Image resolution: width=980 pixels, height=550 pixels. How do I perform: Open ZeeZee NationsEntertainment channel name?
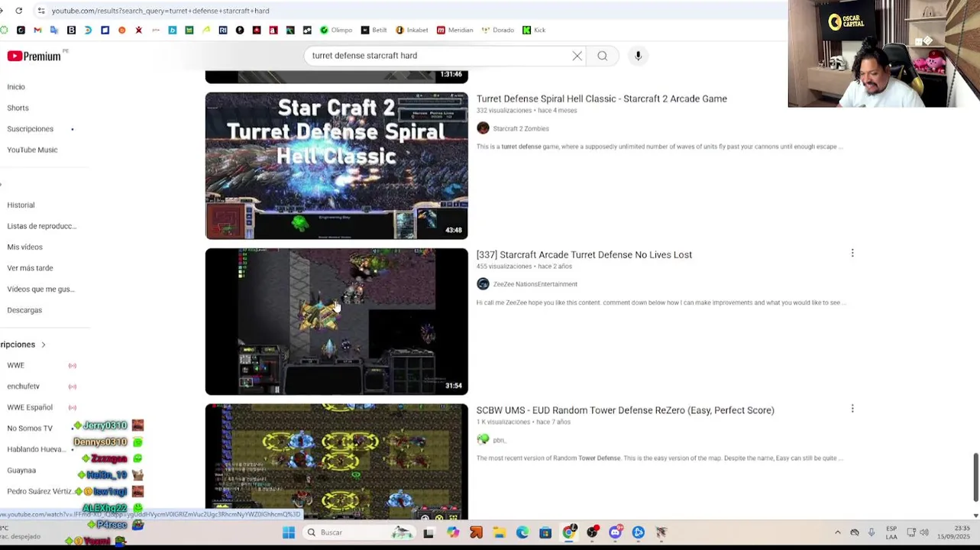point(535,284)
